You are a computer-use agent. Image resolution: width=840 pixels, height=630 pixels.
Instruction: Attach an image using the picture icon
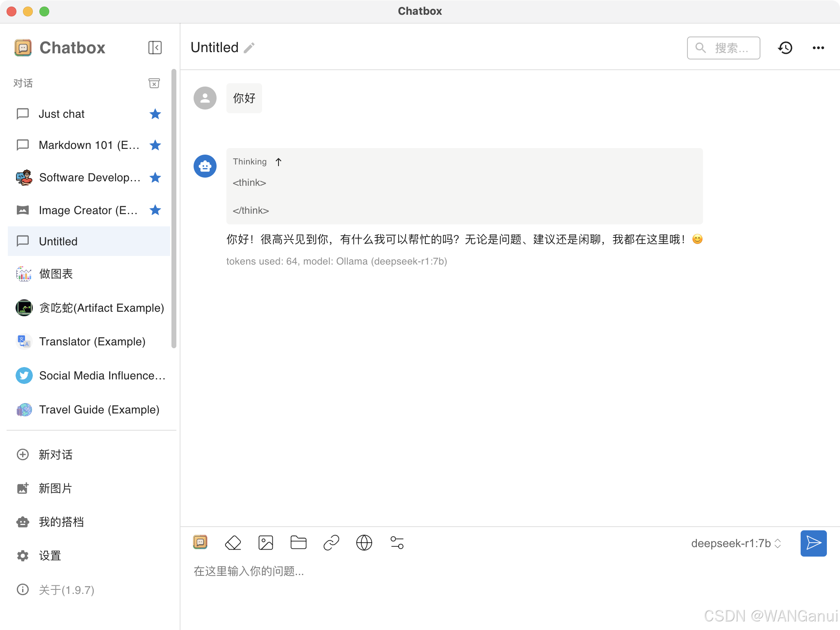coord(266,543)
